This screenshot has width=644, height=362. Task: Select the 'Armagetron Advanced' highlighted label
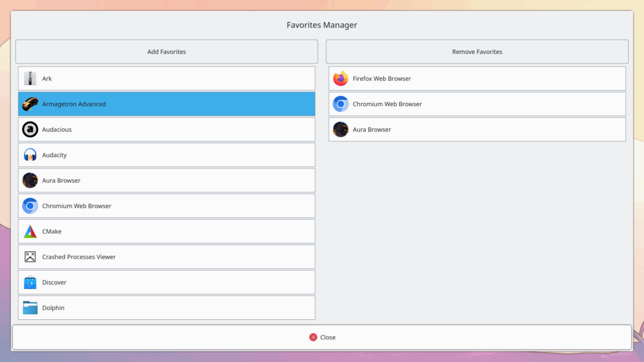[74, 104]
